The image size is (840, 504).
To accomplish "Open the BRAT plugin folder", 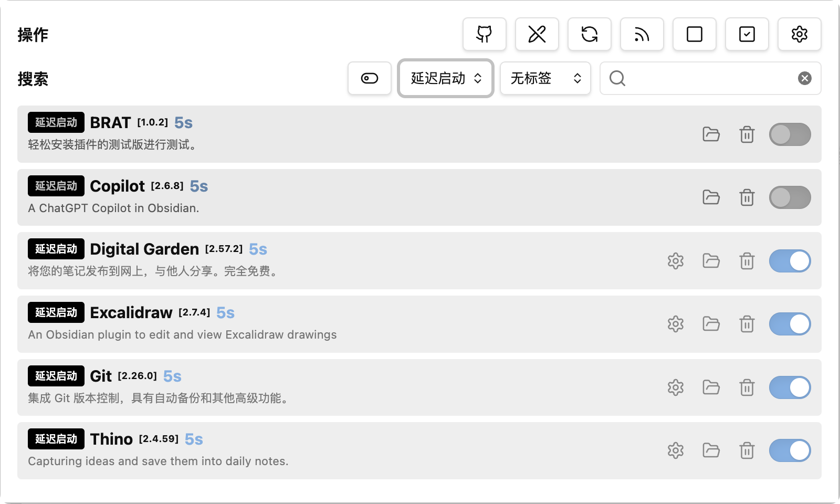I will click(711, 134).
